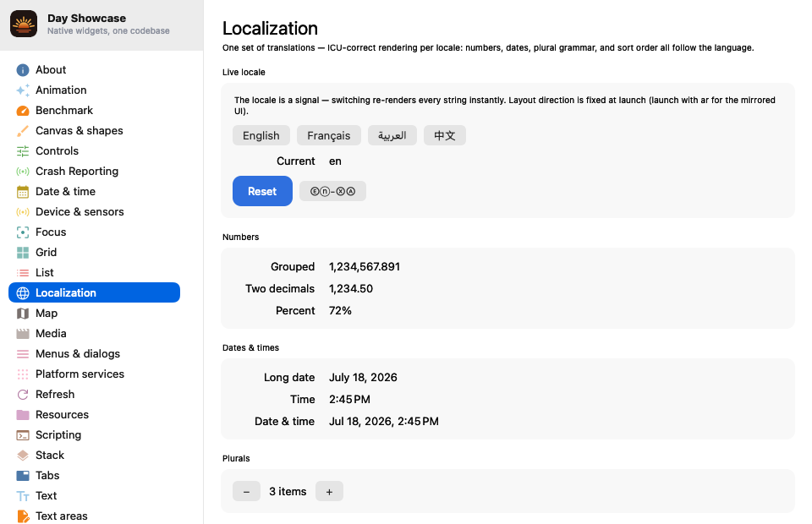Click the 'Two decimals' row label

tap(280, 289)
